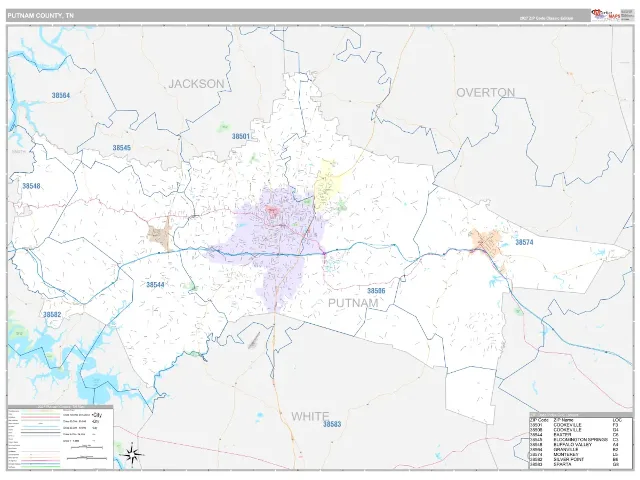The image size is (640, 480).
Task: Click the small SMITH county label
Action: pyautogui.click(x=18, y=151)
